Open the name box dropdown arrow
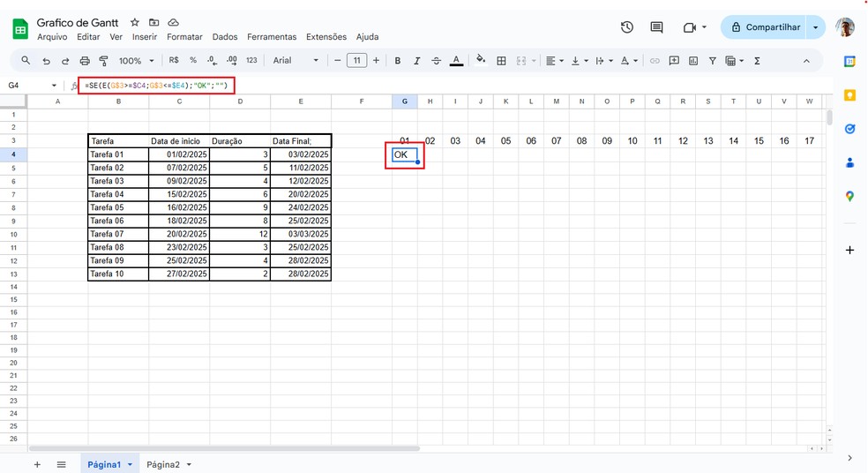This screenshot has width=868, height=473. coord(54,86)
